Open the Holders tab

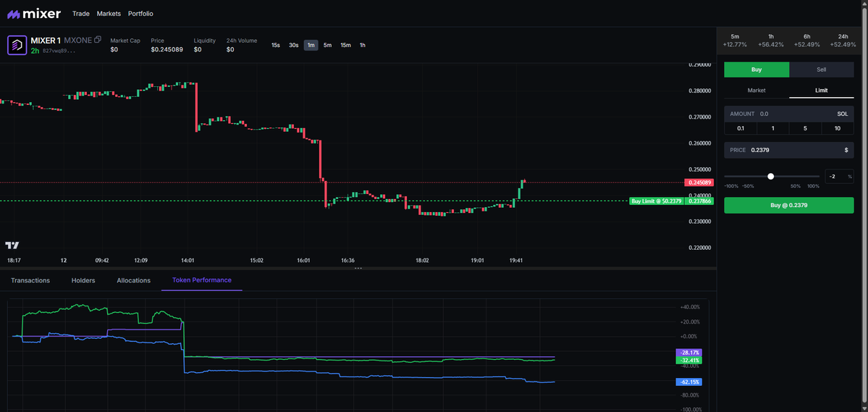click(83, 281)
